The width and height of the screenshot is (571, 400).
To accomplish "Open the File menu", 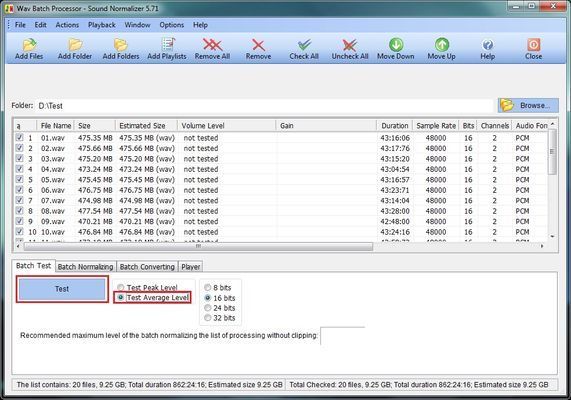I will coord(20,25).
